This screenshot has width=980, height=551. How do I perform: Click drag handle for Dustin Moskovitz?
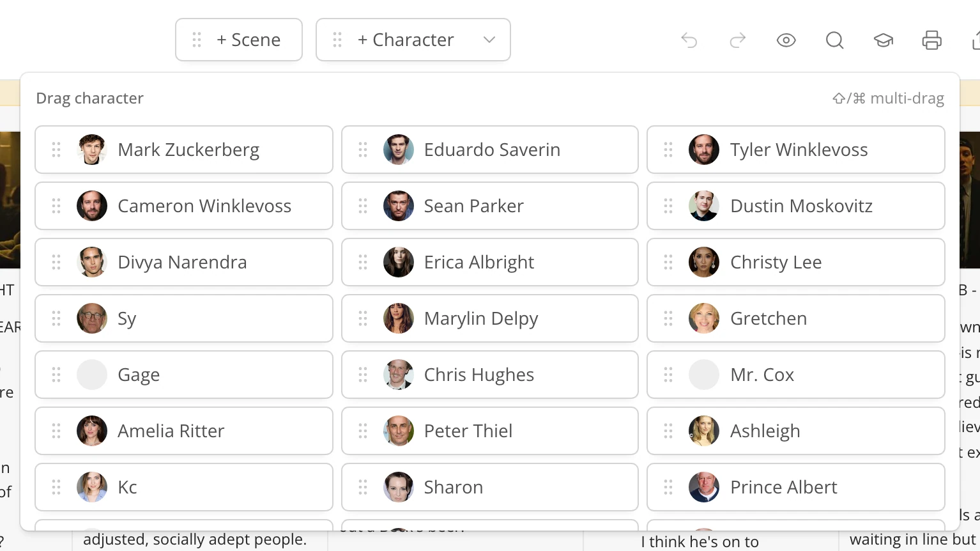(668, 206)
